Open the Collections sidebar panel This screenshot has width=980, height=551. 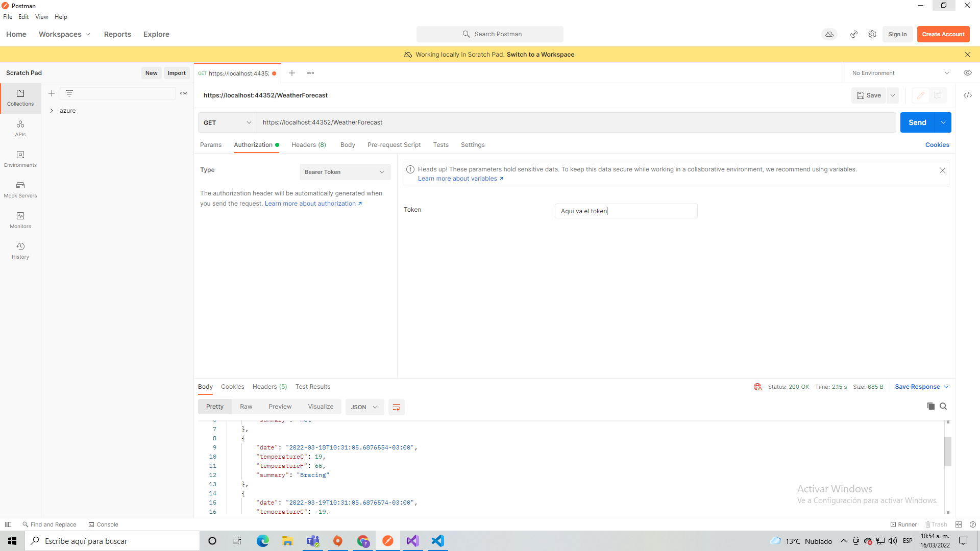pyautogui.click(x=20, y=98)
